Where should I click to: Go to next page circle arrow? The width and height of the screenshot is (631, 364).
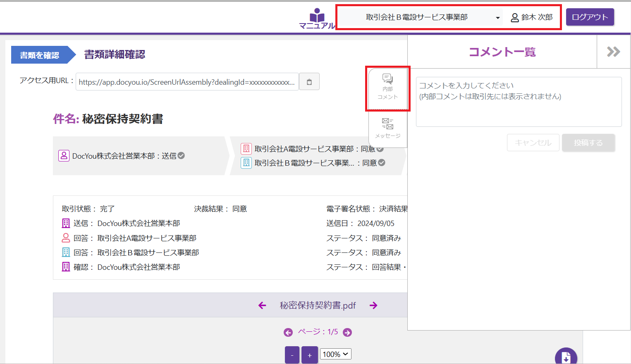[347, 332]
